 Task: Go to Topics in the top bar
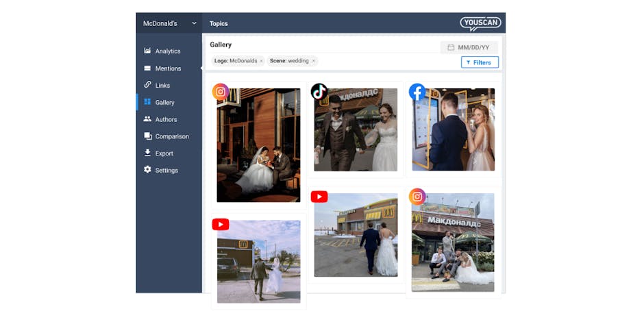(x=219, y=24)
